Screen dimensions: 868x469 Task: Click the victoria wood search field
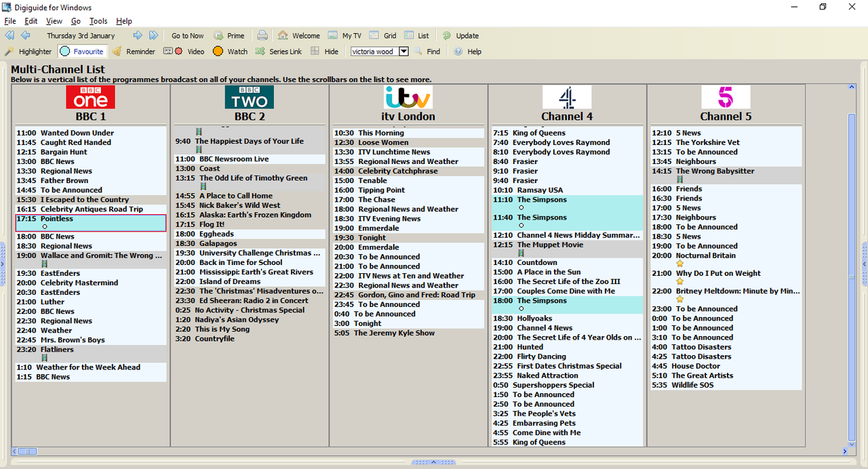click(x=374, y=52)
